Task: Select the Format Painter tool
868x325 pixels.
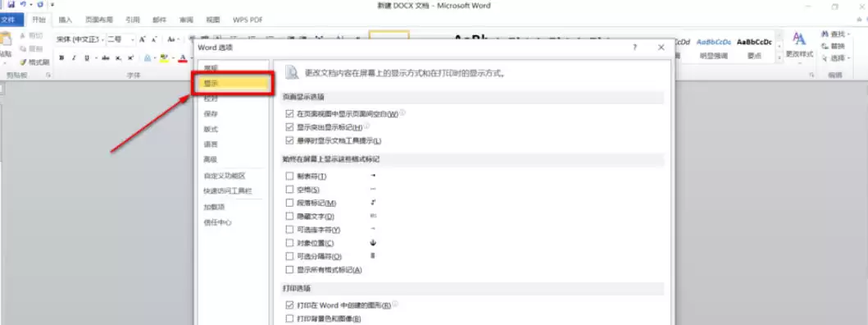Action: [35, 62]
